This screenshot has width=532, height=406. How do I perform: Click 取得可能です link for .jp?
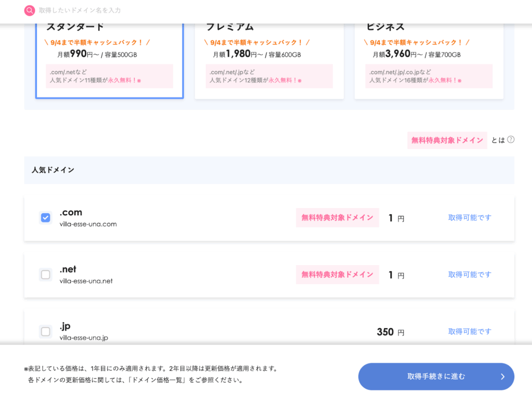pos(469,331)
